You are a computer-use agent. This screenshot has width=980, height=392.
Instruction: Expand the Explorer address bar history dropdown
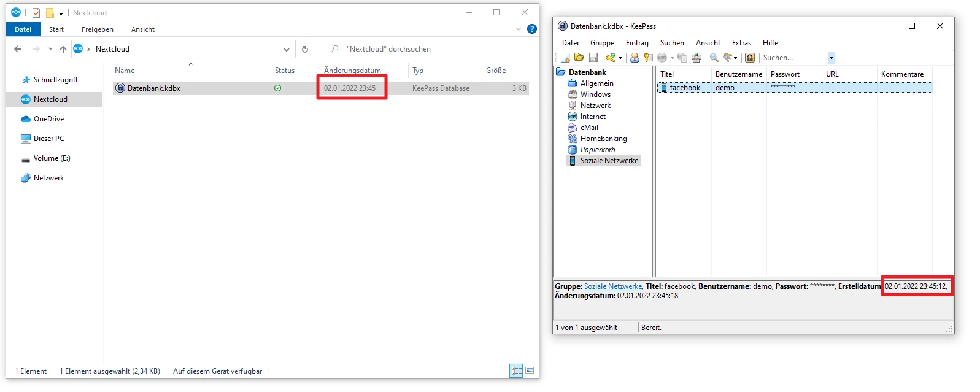coord(287,49)
